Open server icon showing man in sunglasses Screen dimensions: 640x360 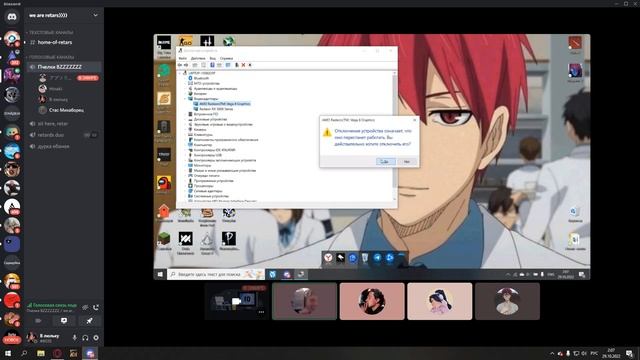click(12, 169)
